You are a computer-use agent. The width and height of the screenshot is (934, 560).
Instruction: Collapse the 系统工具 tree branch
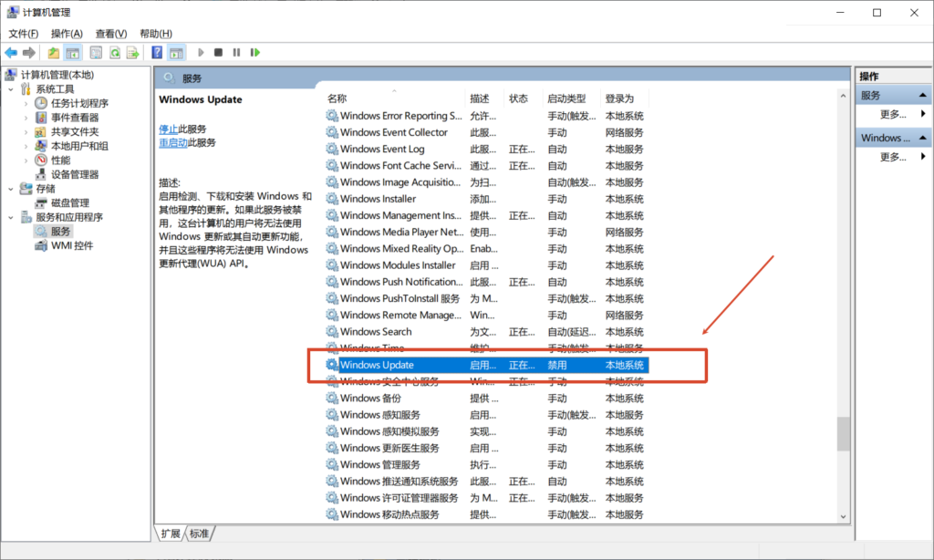pyautogui.click(x=11, y=89)
